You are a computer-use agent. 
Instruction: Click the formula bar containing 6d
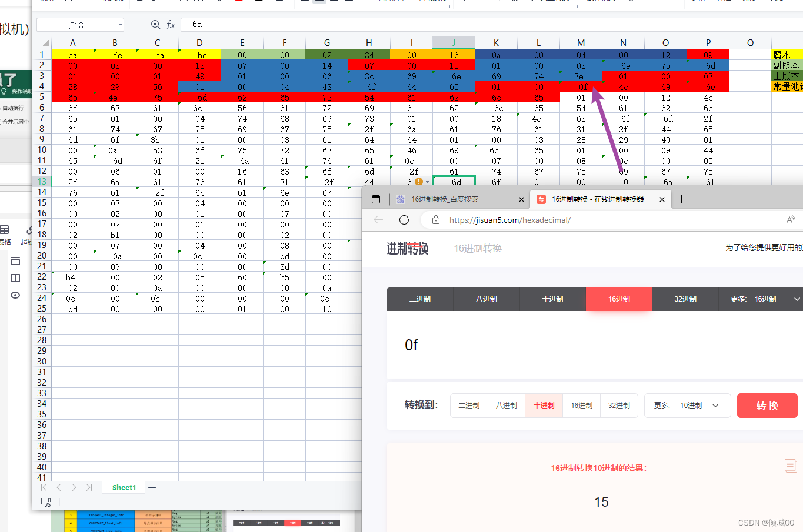pos(491,25)
